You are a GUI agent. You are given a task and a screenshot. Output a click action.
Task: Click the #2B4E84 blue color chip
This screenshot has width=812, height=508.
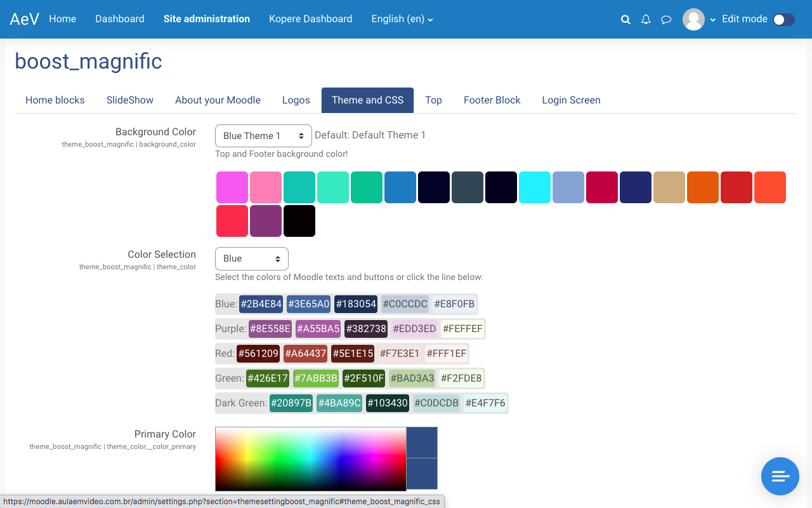point(261,304)
